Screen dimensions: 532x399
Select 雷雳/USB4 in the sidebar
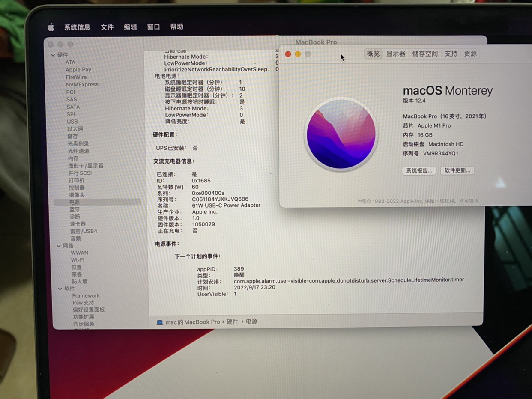(x=84, y=231)
